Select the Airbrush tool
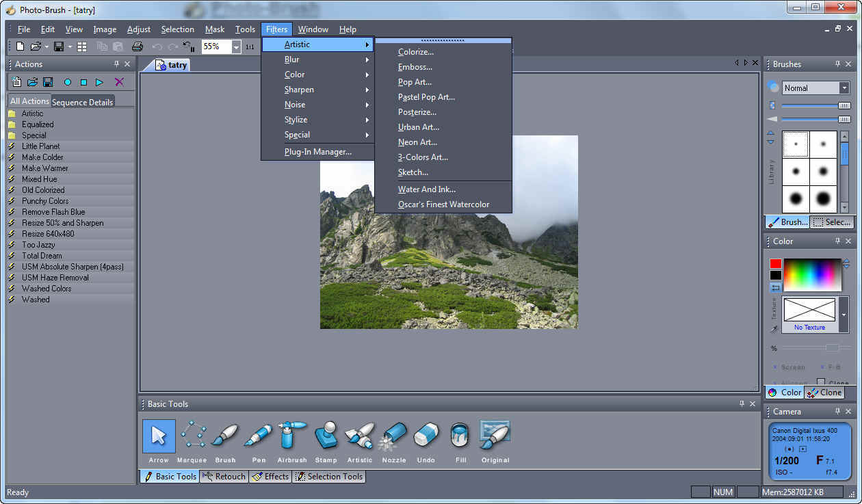Viewport: 862px width, 504px height. click(292, 436)
